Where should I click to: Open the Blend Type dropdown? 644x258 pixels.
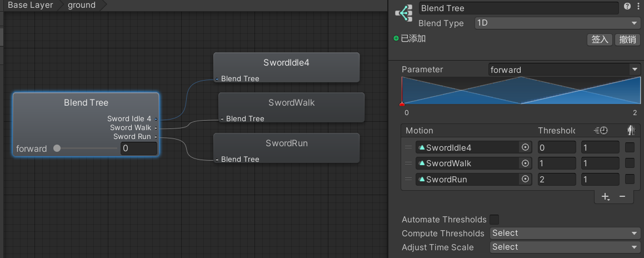tap(558, 23)
